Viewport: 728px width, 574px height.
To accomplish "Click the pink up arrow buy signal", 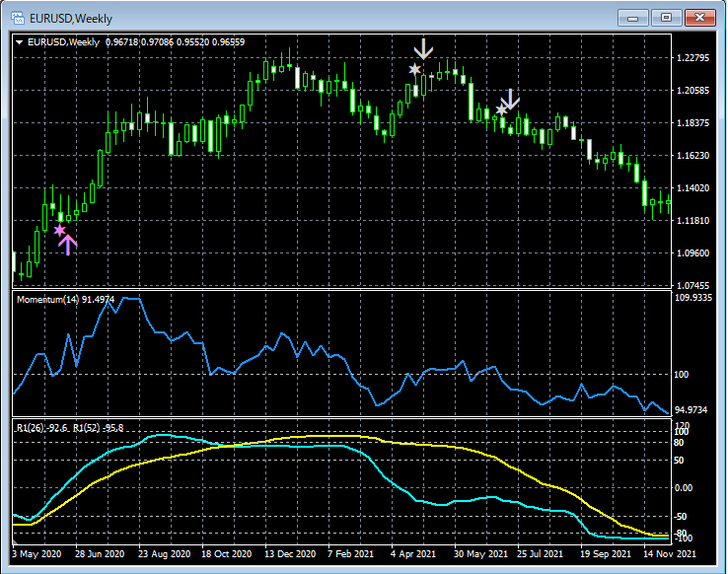I will [68, 243].
